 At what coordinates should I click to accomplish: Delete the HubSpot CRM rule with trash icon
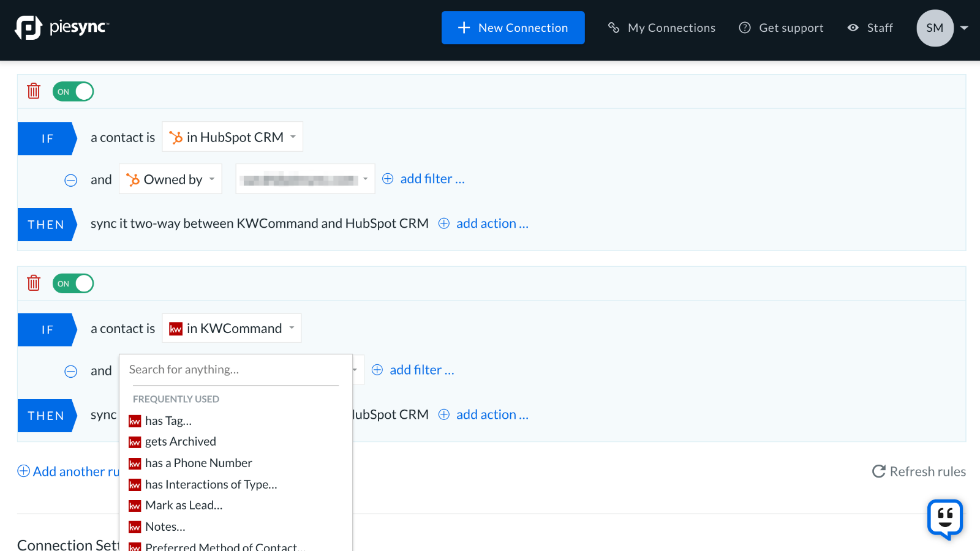pyautogui.click(x=34, y=91)
